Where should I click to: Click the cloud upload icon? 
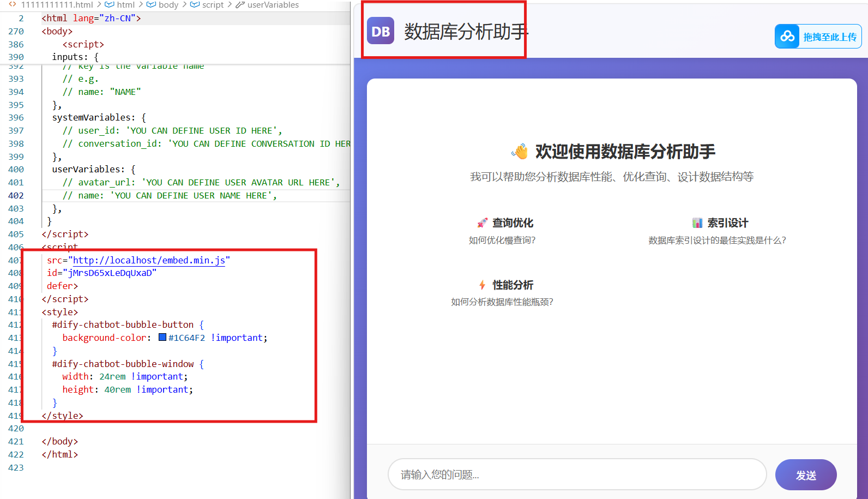[x=787, y=37]
